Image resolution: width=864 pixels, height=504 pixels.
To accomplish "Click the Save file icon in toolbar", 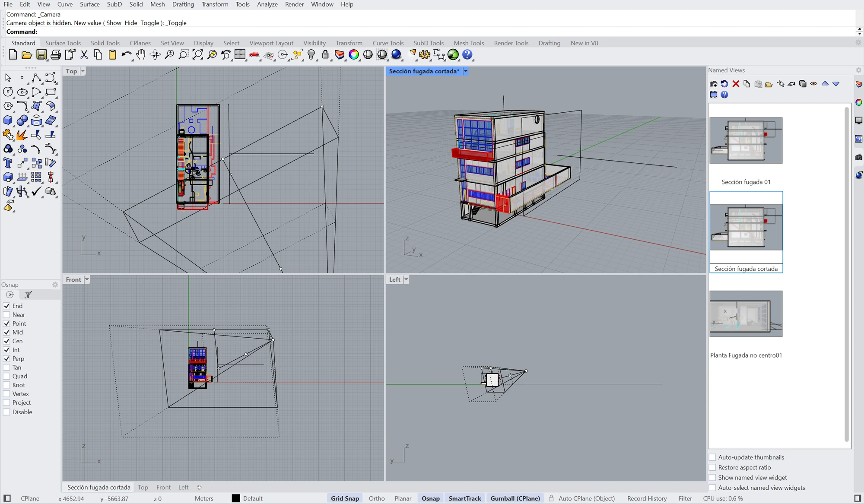I will [41, 55].
